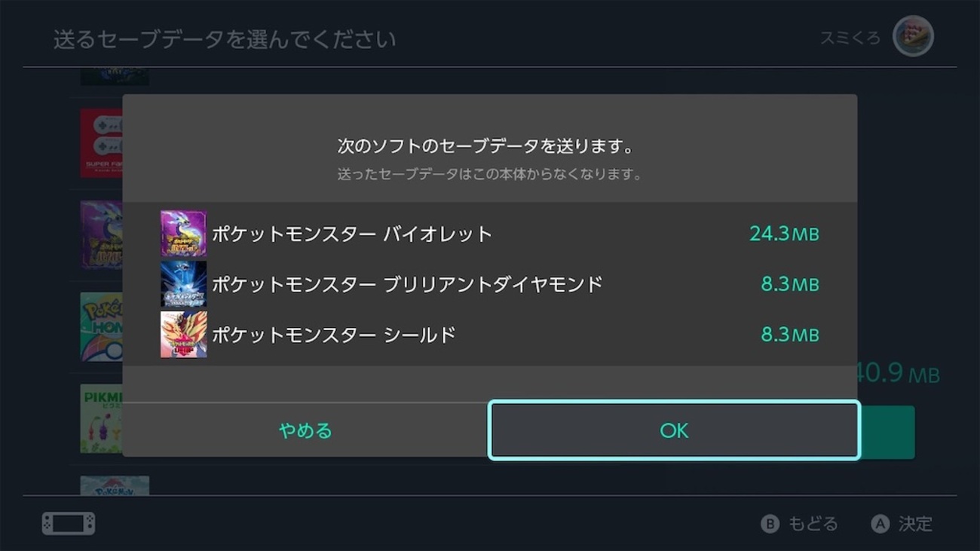The height and width of the screenshot is (551, 980).
Task: Cancel with the やめる button
Action: coord(305,430)
